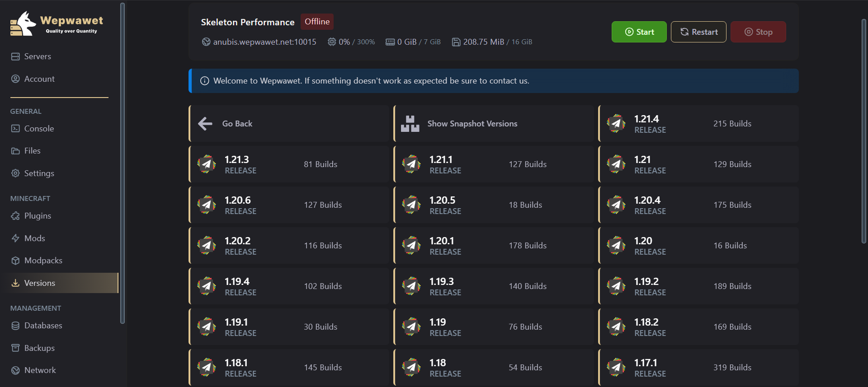Viewport: 868px width, 387px height.
Task: Click the 1.19 paper plane icon
Action: click(411, 327)
